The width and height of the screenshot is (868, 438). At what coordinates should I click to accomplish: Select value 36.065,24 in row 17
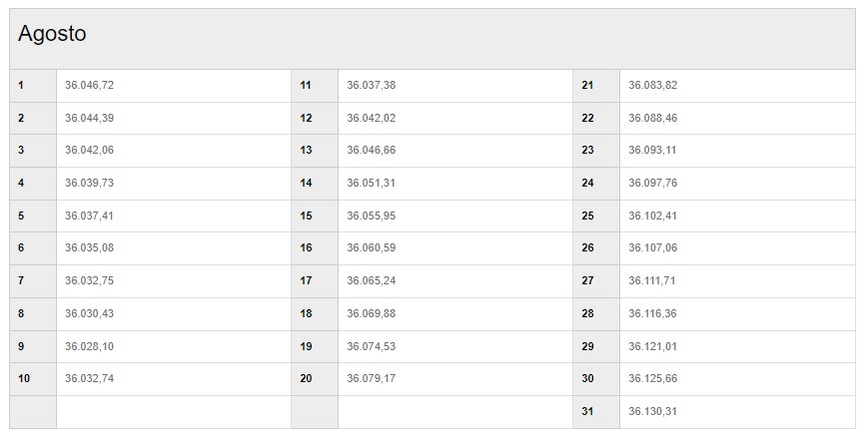tap(371, 281)
